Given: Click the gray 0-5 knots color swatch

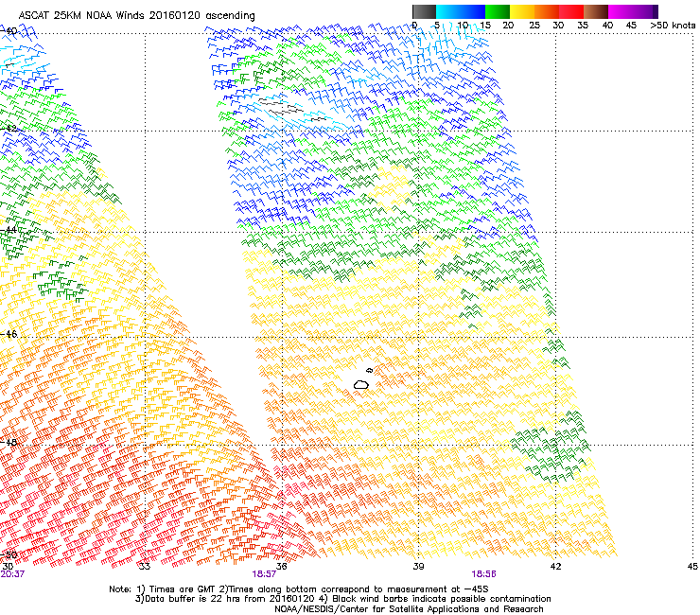Looking at the screenshot, I should coord(424,11).
